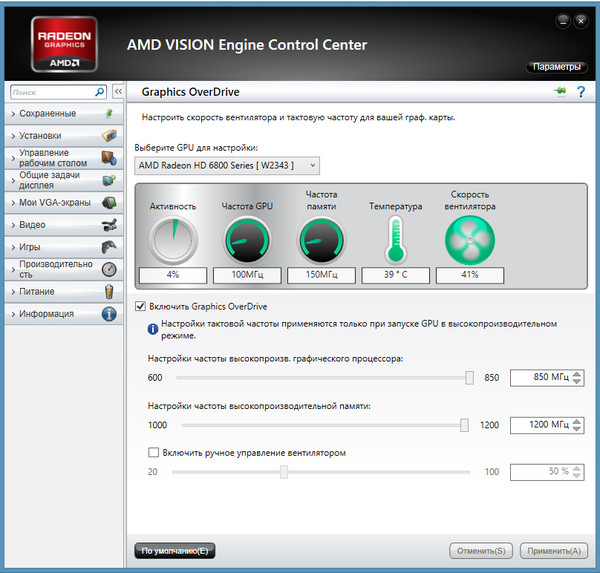The image size is (600, 573).
Task: Click the Производительность gauge icon
Action: click(x=109, y=269)
